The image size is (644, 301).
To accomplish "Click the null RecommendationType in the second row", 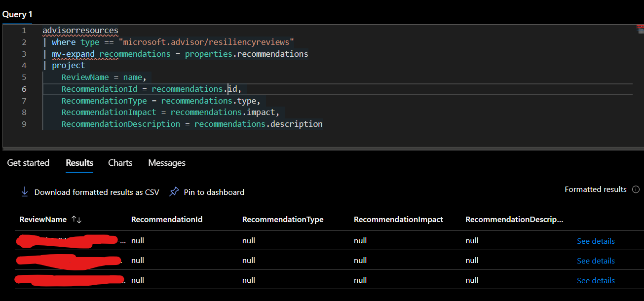I will [249, 261].
